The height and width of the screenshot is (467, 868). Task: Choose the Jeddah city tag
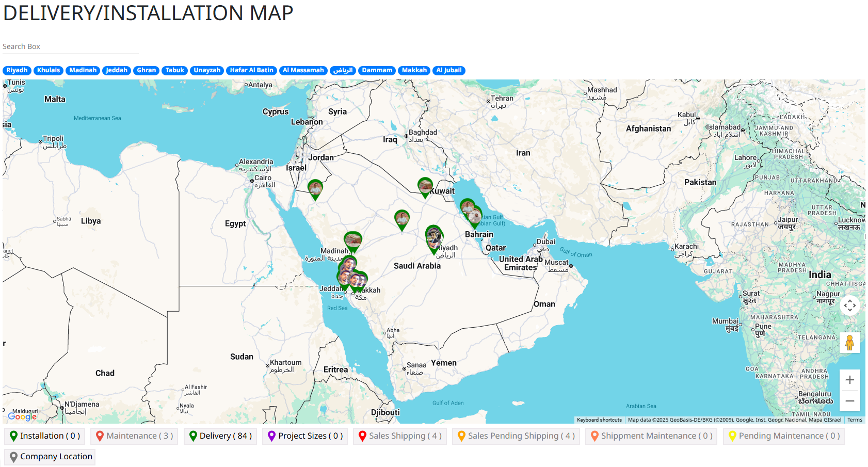click(116, 70)
